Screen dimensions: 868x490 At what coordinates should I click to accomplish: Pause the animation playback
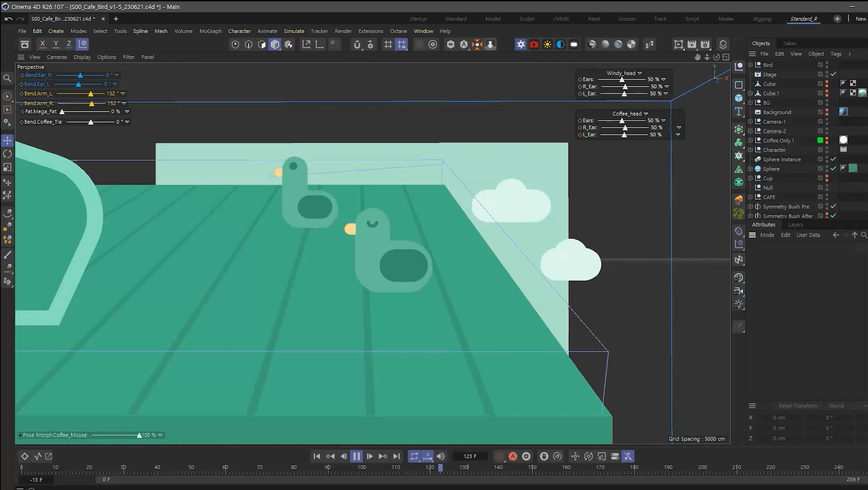356,456
